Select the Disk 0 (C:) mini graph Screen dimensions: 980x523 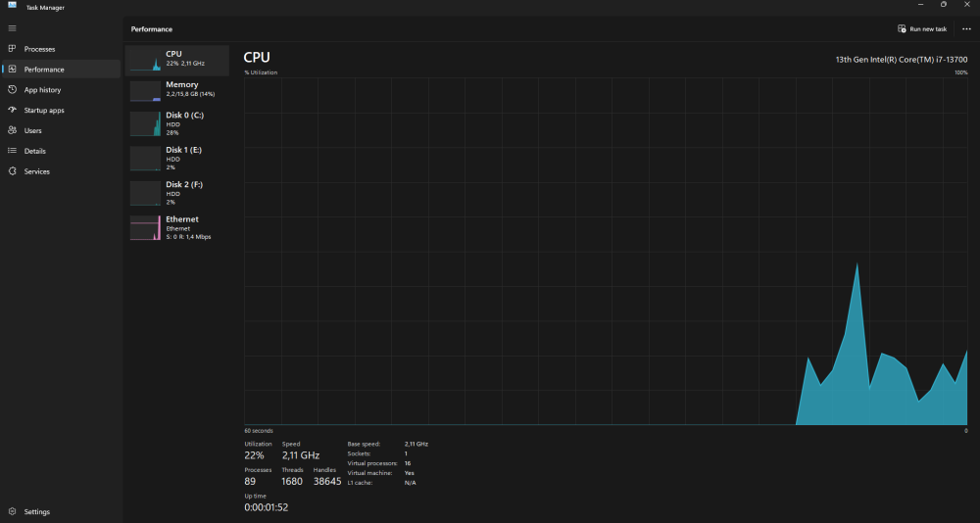tap(145, 123)
